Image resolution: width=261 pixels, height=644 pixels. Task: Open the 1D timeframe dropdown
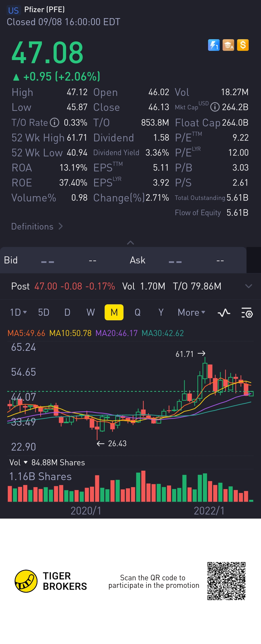coord(18,313)
